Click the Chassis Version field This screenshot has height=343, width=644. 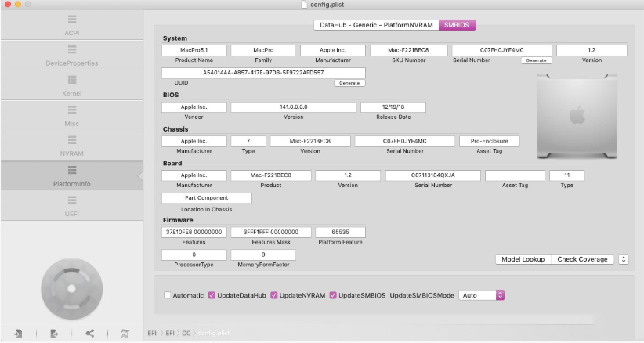(x=310, y=141)
